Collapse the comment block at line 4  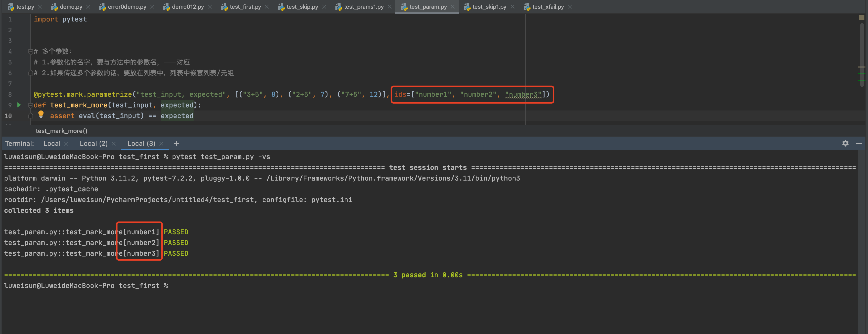pyautogui.click(x=31, y=51)
